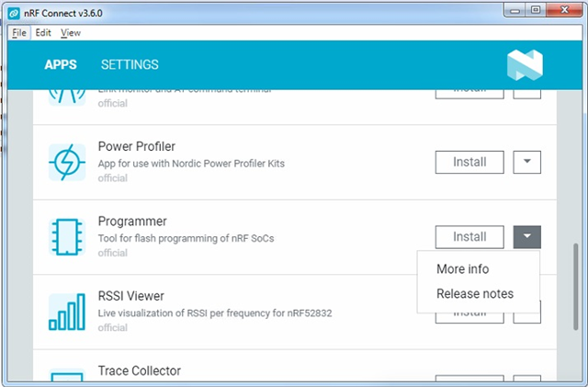Click the official label under RSSI Viewer

pos(112,327)
